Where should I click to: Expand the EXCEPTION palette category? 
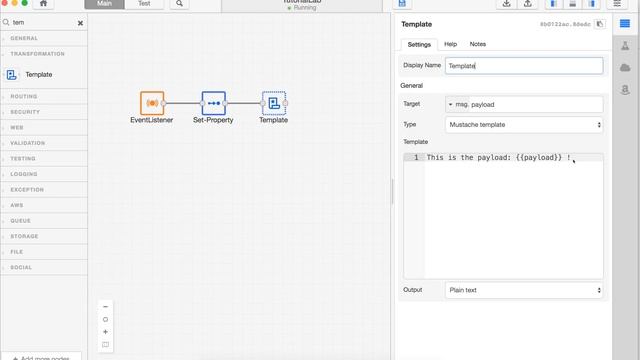(x=44, y=189)
